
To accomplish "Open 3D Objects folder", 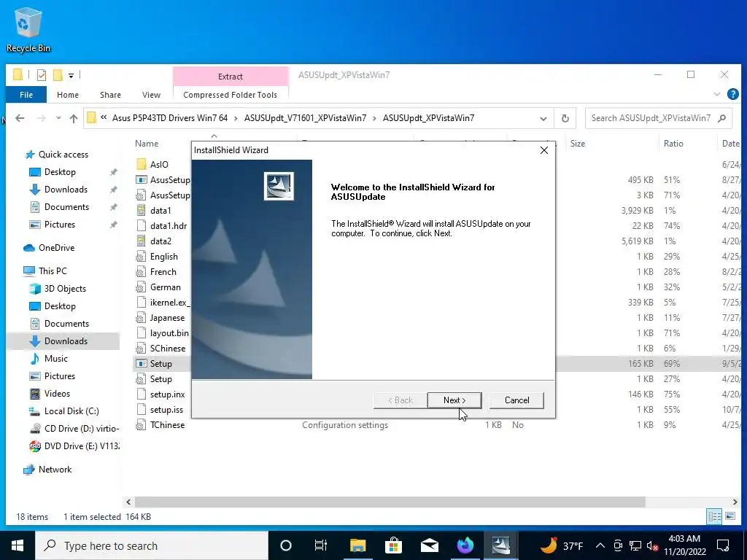I will (x=65, y=289).
